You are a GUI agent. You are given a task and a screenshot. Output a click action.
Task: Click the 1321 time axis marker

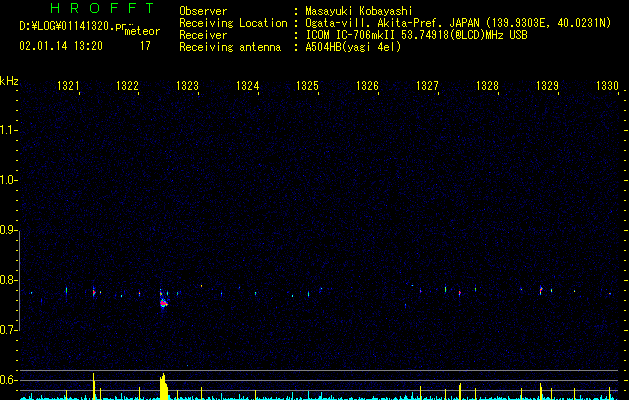[68, 86]
